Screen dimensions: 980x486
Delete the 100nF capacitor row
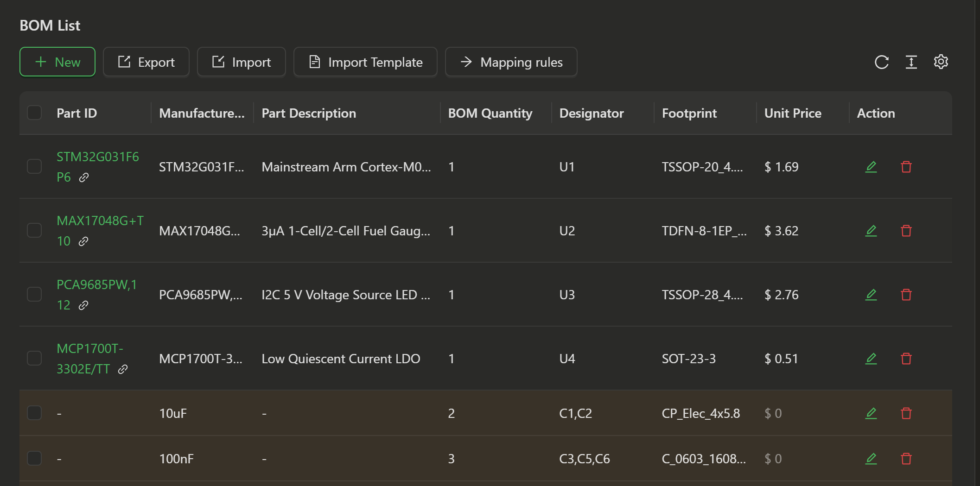tap(906, 459)
